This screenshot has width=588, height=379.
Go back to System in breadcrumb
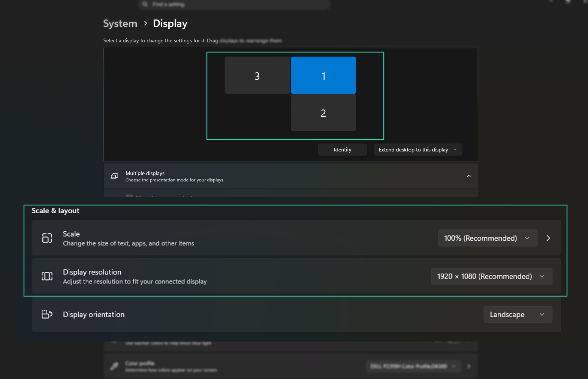tap(120, 24)
